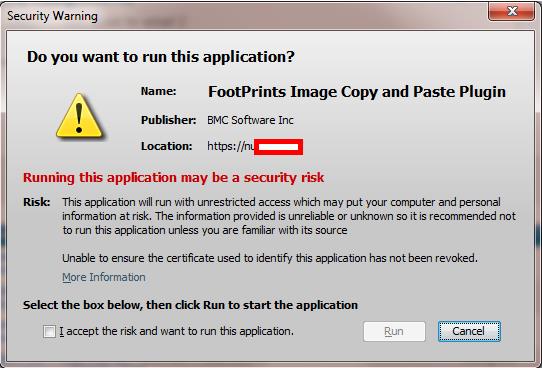Select the 'Do you want to run this application?' heading
This screenshot has width=542, height=368.
click(161, 57)
